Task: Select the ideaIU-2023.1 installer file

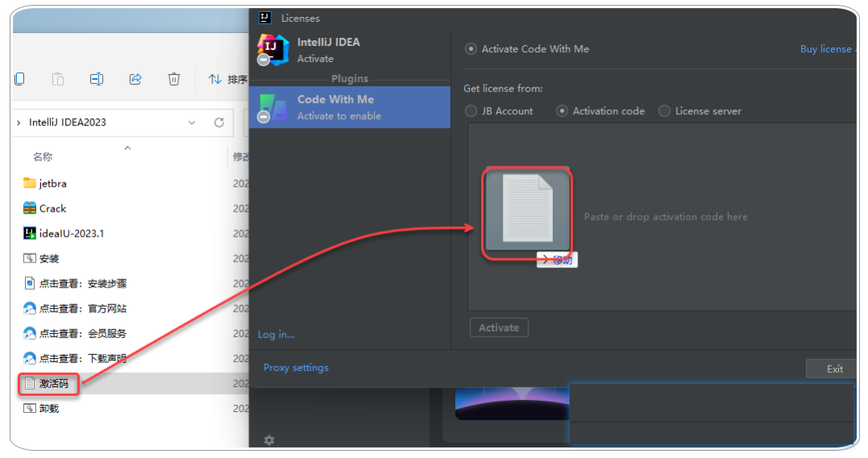Action: click(x=64, y=233)
